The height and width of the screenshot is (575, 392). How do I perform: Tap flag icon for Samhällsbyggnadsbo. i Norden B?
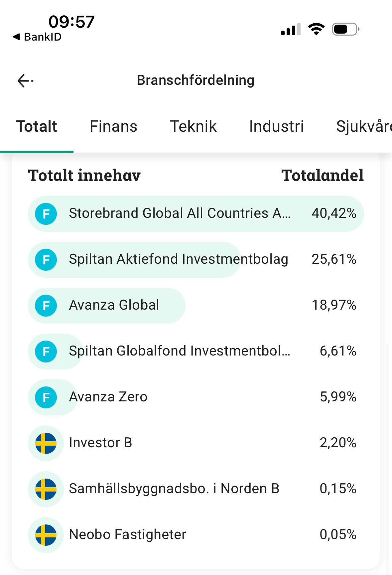click(x=46, y=489)
